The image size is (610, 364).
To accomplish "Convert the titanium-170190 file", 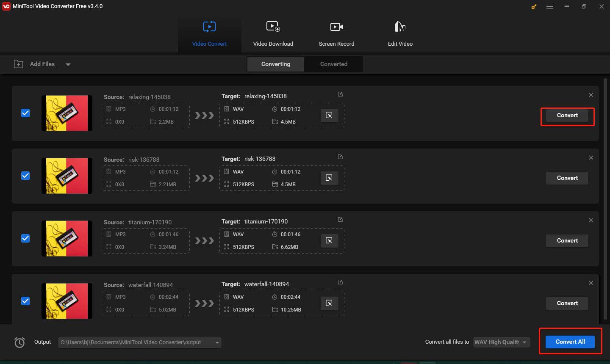I will [x=567, y=241].
